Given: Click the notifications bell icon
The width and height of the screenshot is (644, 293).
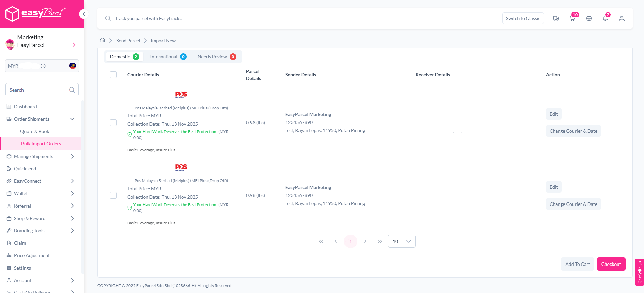Looking at the screenshot, I should 605,18.
